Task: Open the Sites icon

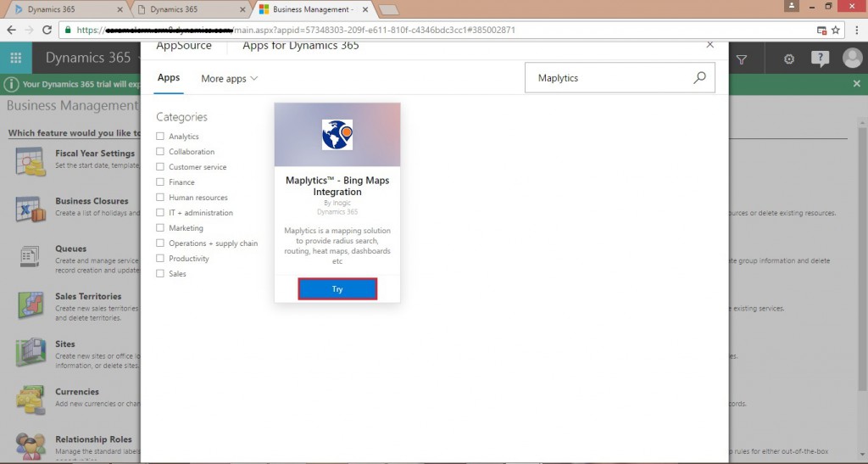Action: (31, 352)
